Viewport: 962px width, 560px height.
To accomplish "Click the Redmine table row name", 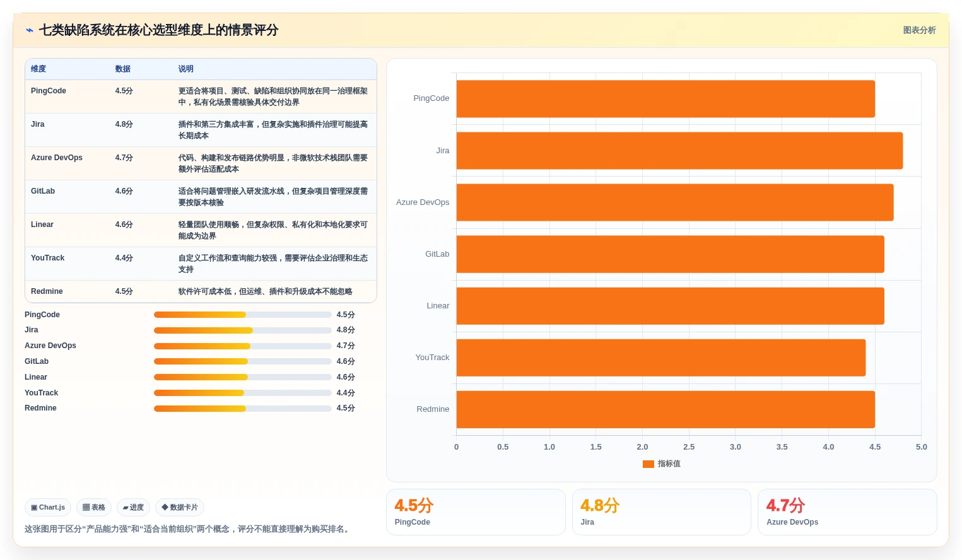I will pos(47,291).
